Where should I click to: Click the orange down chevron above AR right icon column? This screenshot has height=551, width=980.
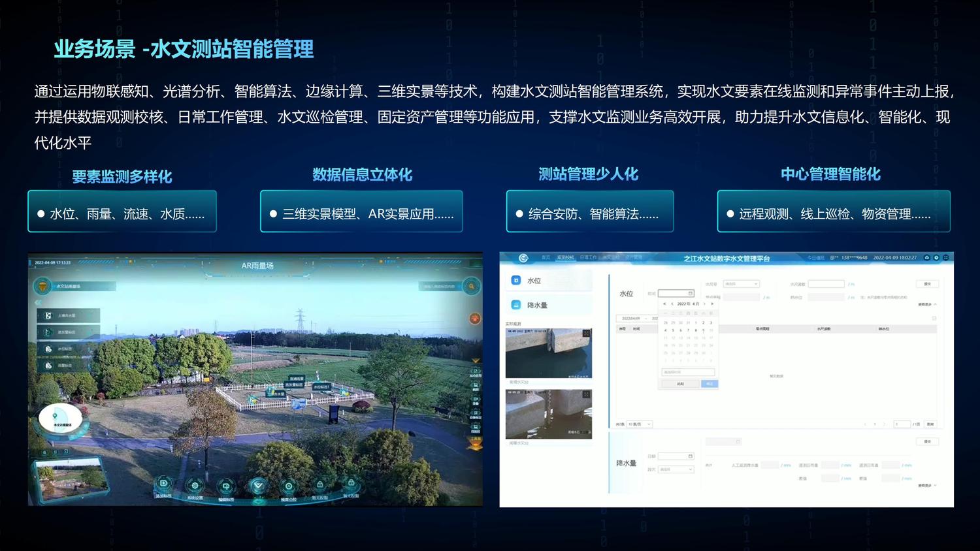point(476,360)
